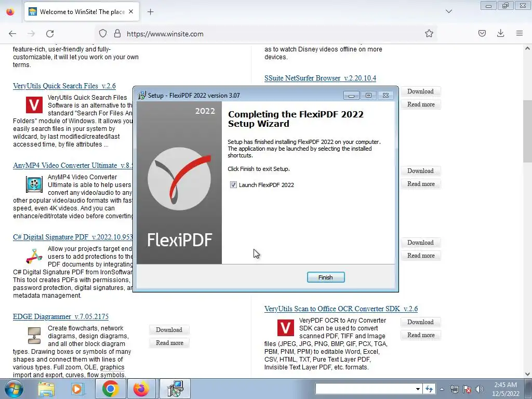The image size is (532, 399).
Task: Select the Welcome to WinSite tab
Action: click(82, 12)
